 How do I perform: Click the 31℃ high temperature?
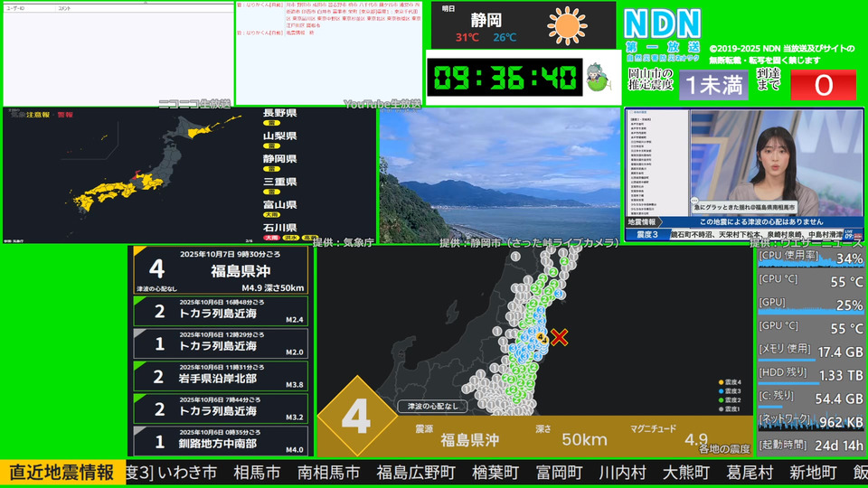[467, 38]
